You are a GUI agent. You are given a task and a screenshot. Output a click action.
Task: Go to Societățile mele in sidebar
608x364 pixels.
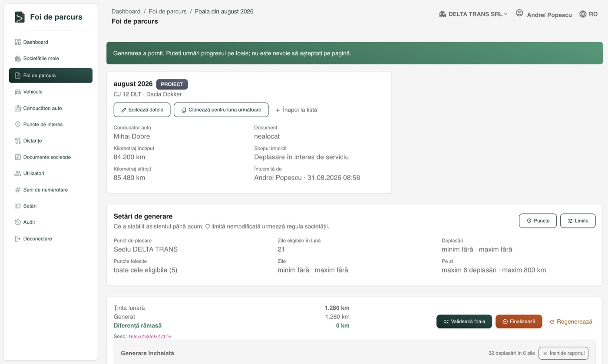click(x=51, y=59)
